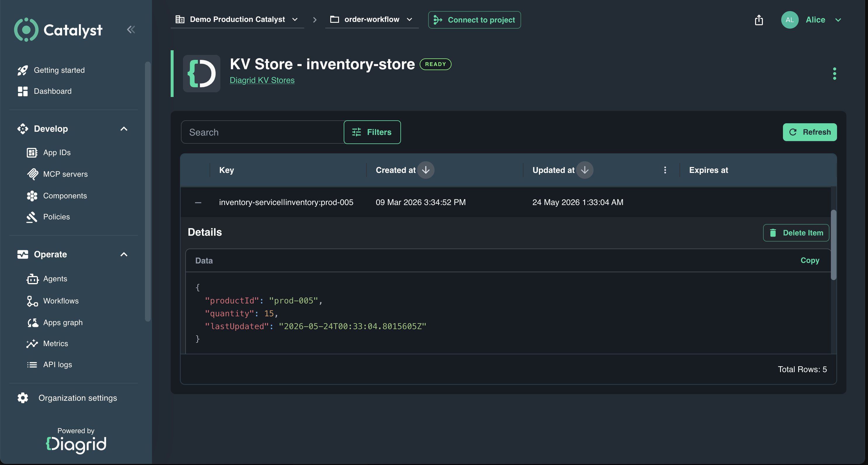Click the Organization settings gear icon
This screenshot has height=465, width=868.
[x=23, y=398]
